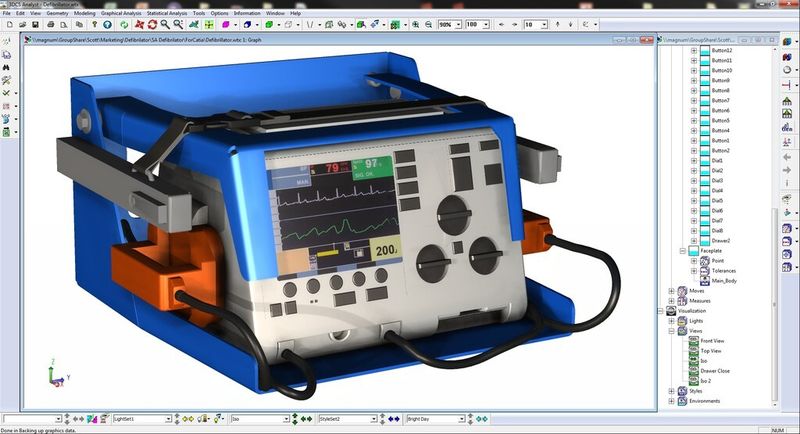Click the blue Help question-mark icon
800x434 pixels.
107,24
